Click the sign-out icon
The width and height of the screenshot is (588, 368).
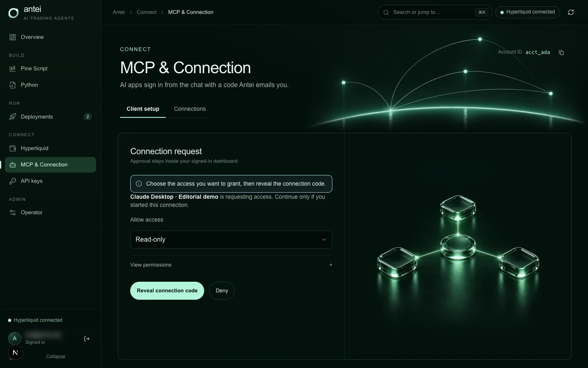(x=87, y=339)
